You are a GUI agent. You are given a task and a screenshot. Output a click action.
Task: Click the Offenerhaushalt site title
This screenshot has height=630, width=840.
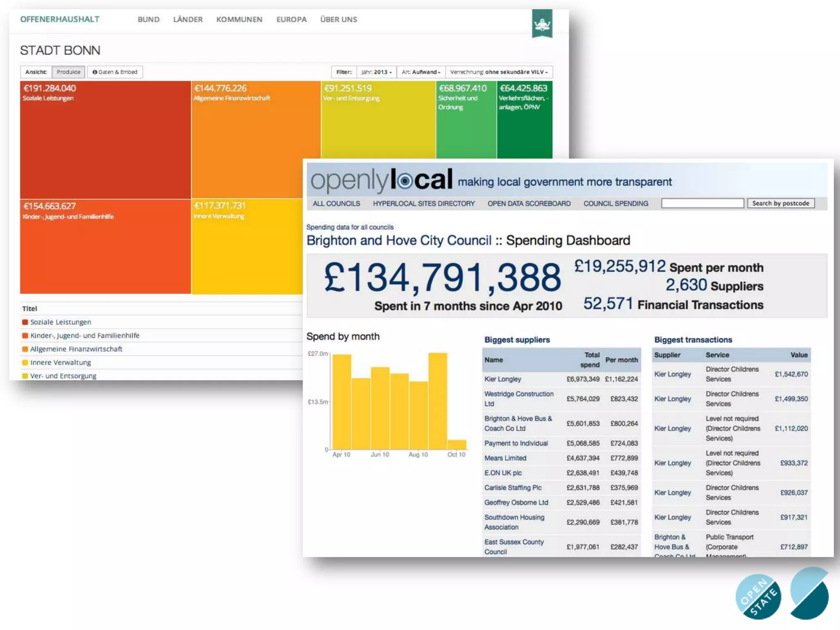(x=60, y=19)
